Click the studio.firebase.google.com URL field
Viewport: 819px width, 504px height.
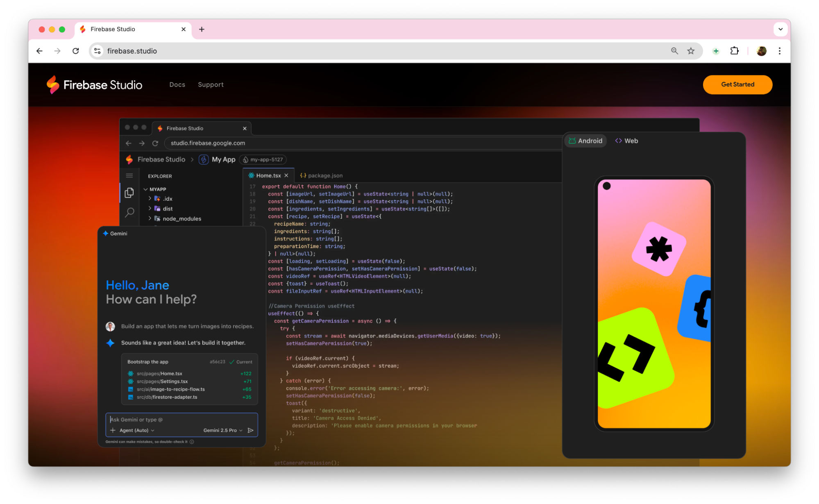tap(363, 143)
